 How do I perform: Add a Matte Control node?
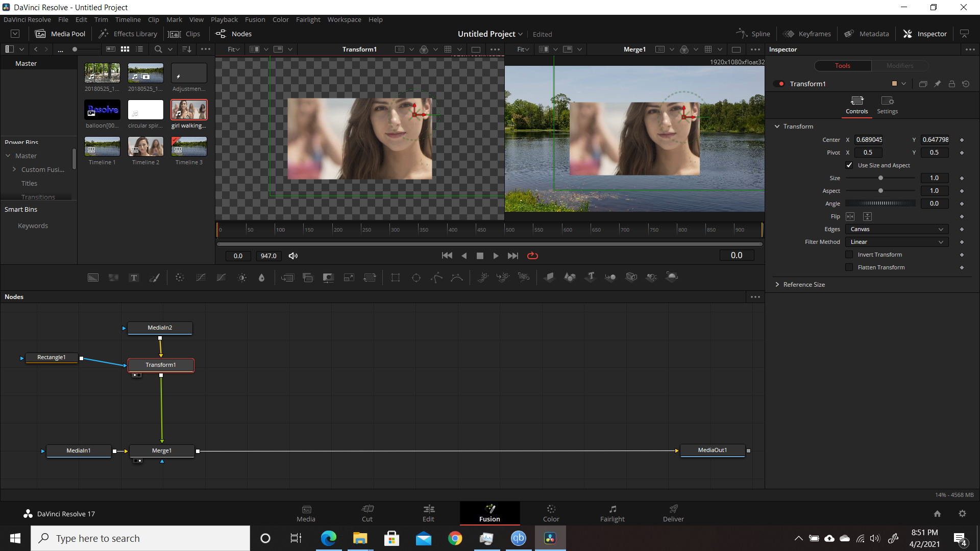(x=328, y=278)
